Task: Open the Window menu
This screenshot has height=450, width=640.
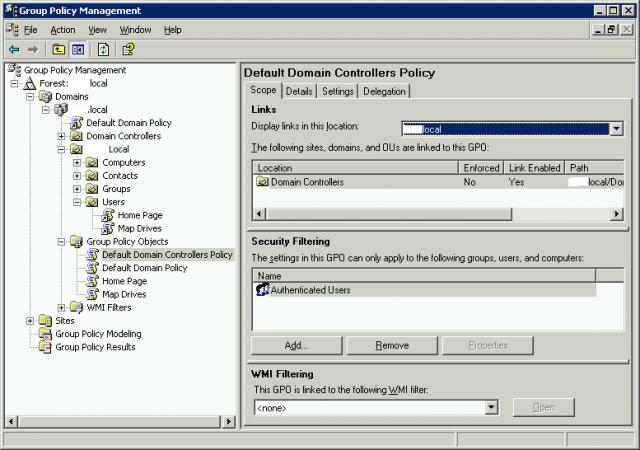Action: 135,30
